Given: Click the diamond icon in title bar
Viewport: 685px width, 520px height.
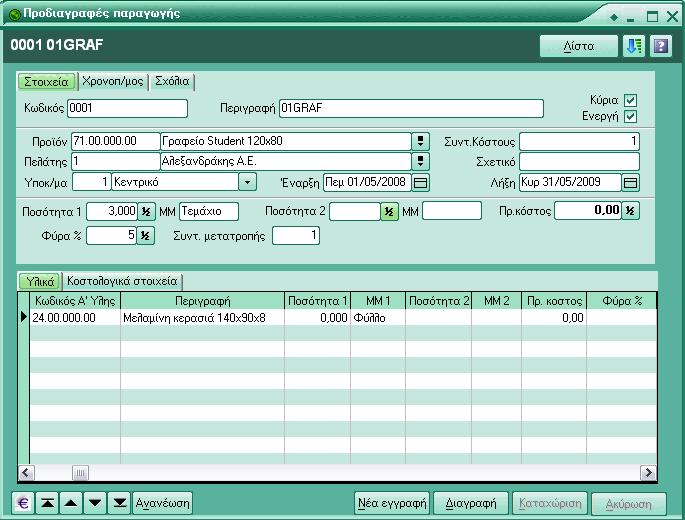Looking at the screenshot, I should tap(614, 17).
